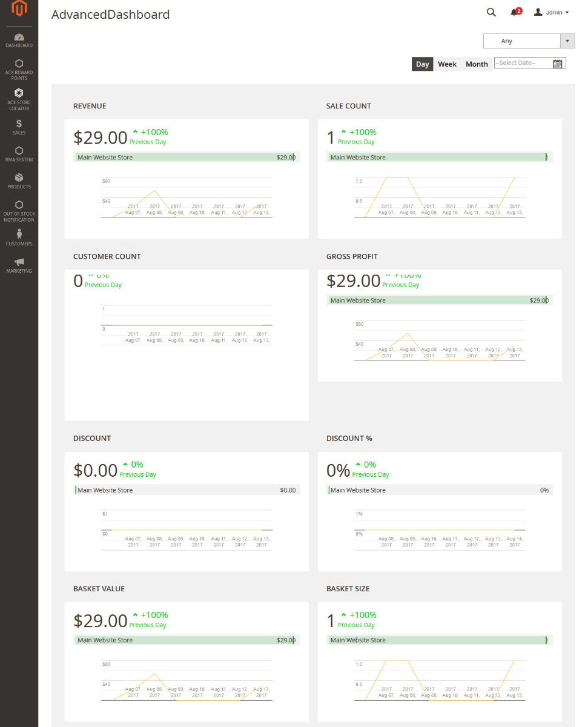Image resolution: width=588 pixels, height=727 pixels.
Task: Click the Discount Main Website Store row
Action: (187, 490)
